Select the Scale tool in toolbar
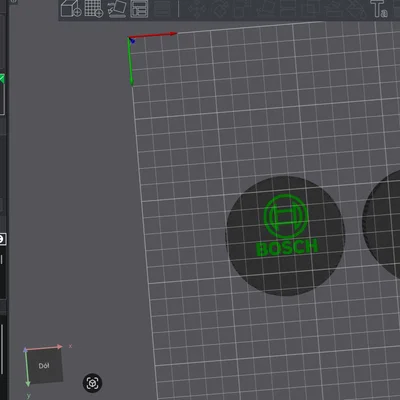Image resolution: width=400 pixels, height=400 pixels. click(x=241, y=9)
